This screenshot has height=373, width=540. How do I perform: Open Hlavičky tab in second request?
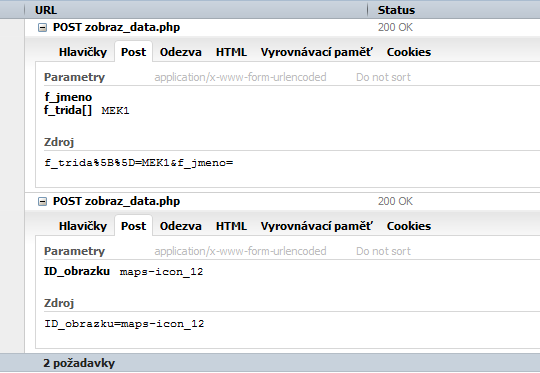83,226
